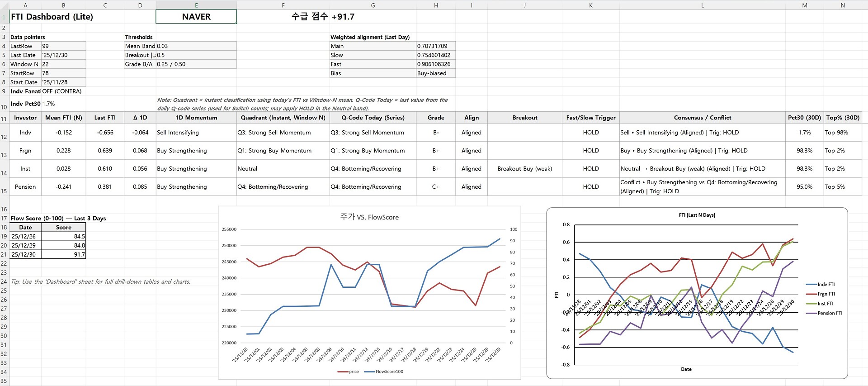Click the Pension investor row label
This screenshot has height=386, width=868.
click(25, 187)
